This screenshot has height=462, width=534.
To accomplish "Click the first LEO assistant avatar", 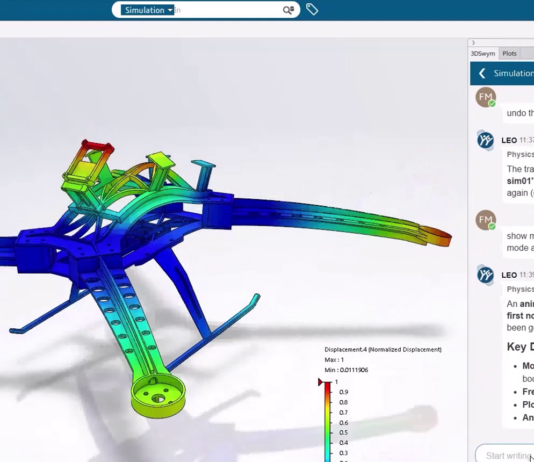I will point(485,140).
